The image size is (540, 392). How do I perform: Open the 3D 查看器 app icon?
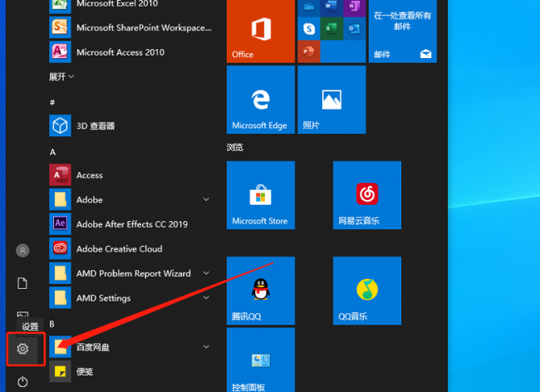(60, 125)
